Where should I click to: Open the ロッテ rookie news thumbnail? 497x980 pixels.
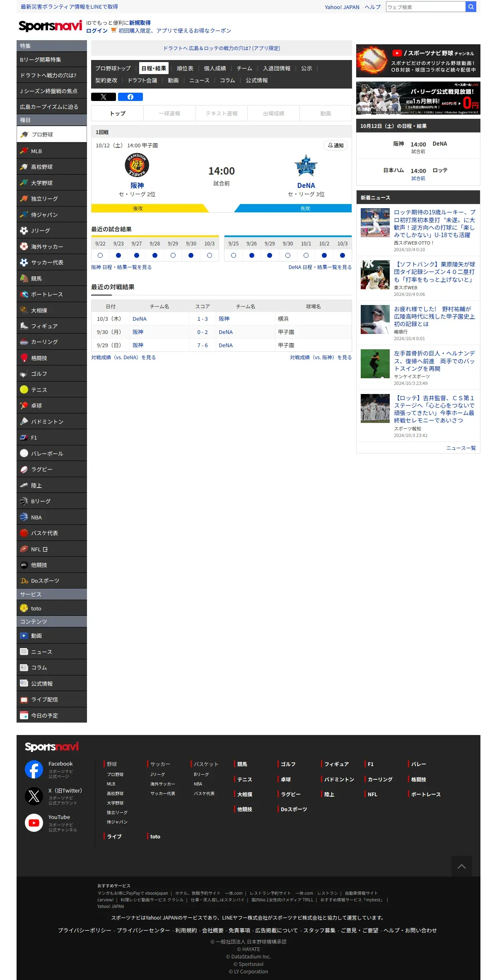click(375, 223)
